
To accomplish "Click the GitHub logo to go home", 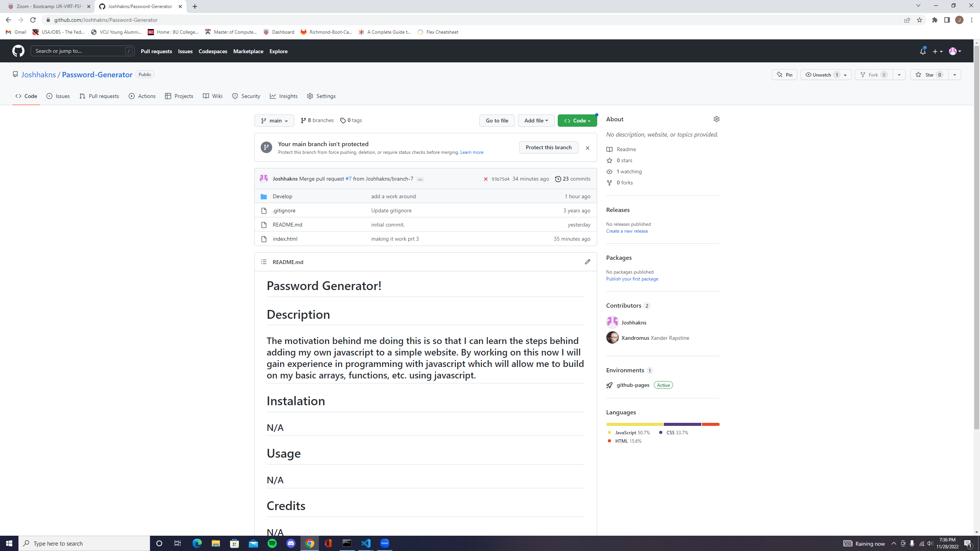I will (x=18, y=51).
